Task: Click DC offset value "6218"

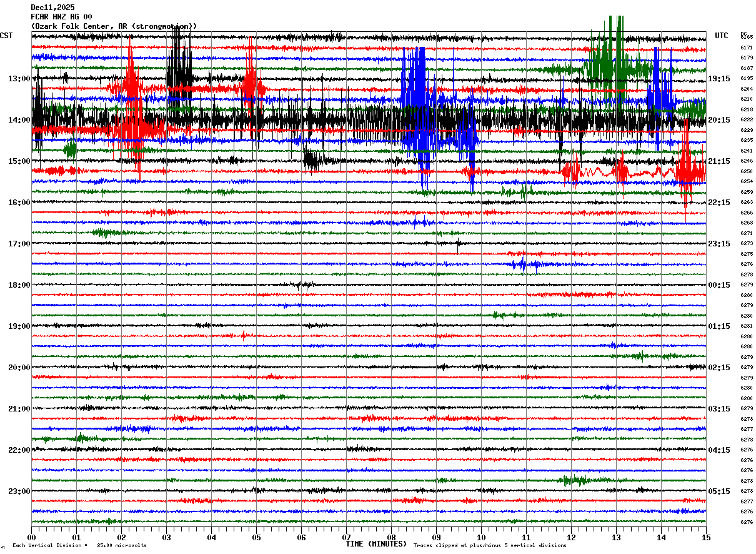Action: coord(747,109)
